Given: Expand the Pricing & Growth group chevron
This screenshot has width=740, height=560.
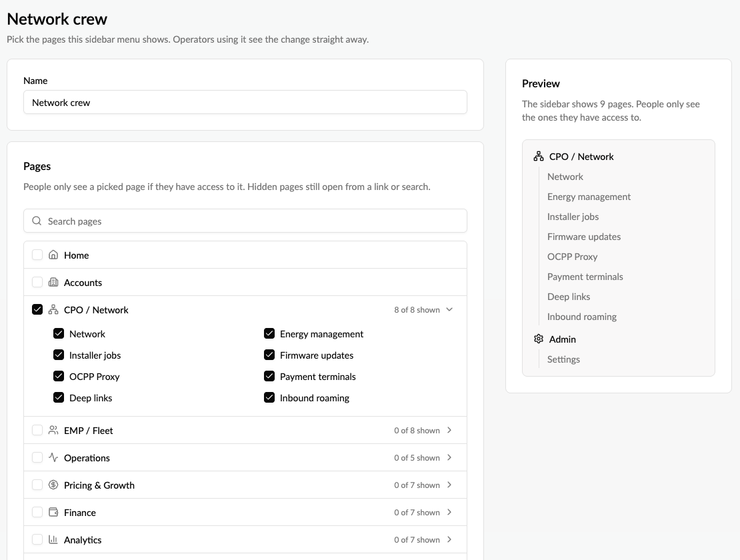Looking at the screenshot, I should (x=449, y=485).
